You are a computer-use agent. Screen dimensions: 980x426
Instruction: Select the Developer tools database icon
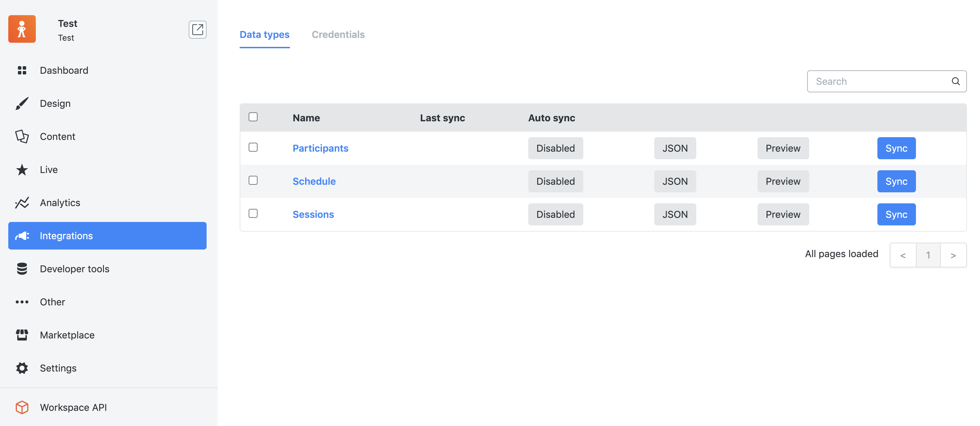(x=22, y=269)
